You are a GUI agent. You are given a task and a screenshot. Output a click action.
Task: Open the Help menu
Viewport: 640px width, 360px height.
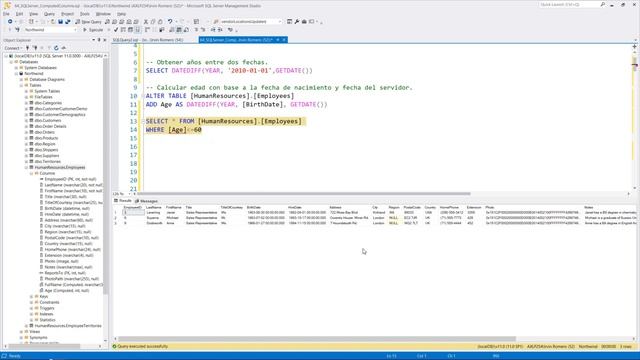click(x=122, y=14)
